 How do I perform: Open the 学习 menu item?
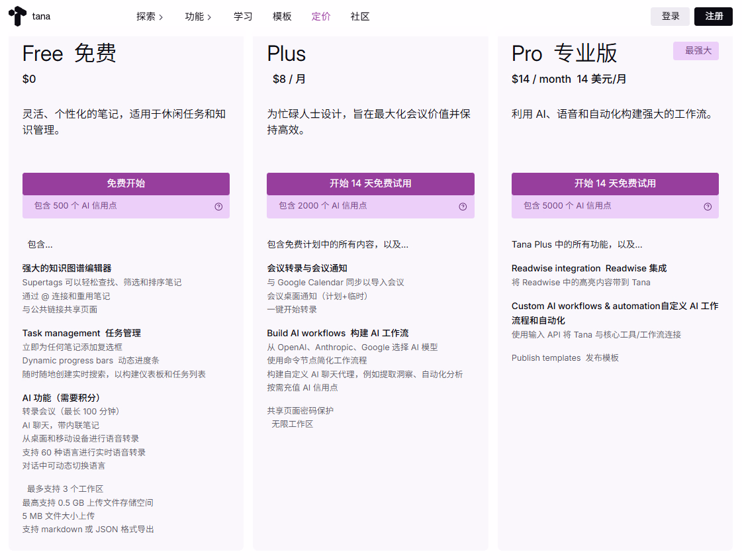click(243, 17)
